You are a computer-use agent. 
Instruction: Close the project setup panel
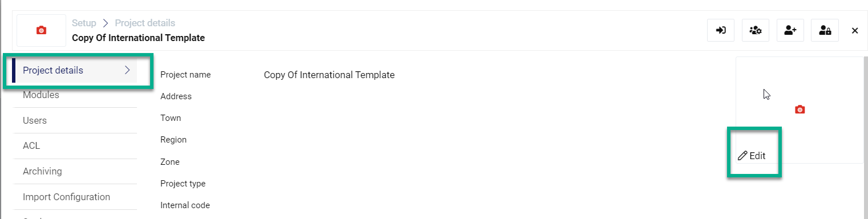point(855,31)
